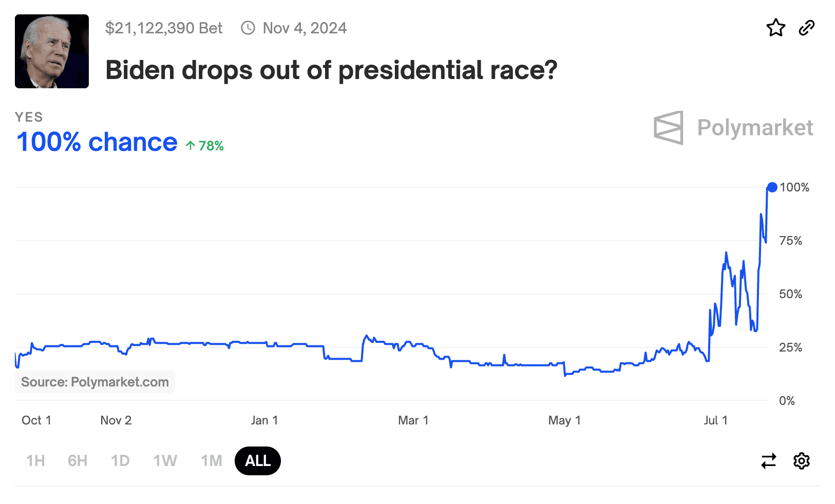Screen dimensions: 835x504
Task: Select the 1H time range
Action: (x=35, y=461)
